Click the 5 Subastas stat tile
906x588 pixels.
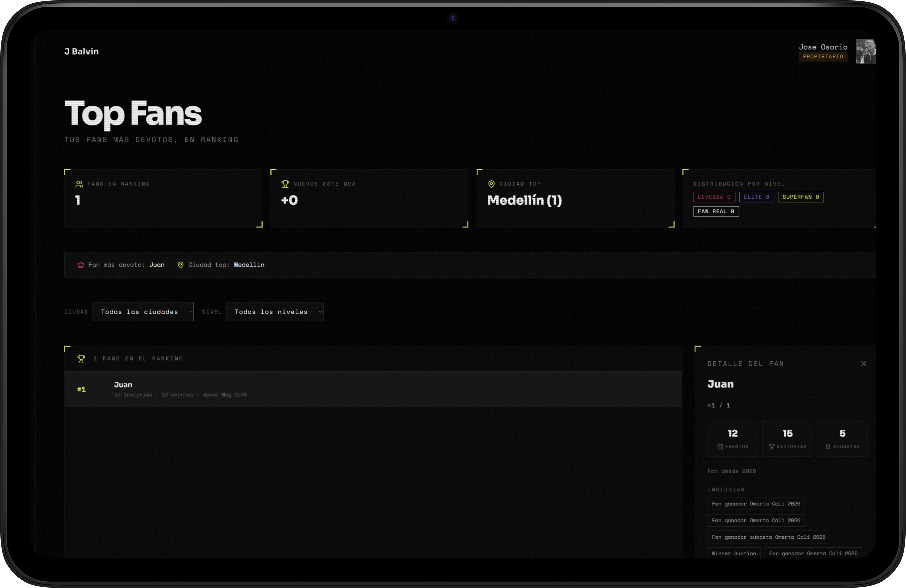843,438
